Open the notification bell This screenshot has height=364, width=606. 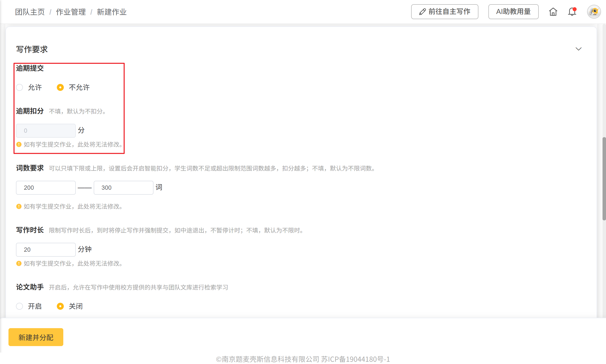pyautogui.click(x=572, y=12)
